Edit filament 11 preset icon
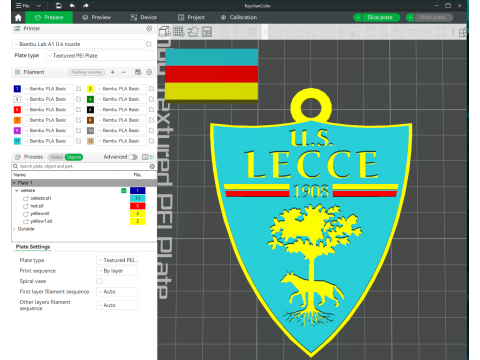 (x=79, y=141)
